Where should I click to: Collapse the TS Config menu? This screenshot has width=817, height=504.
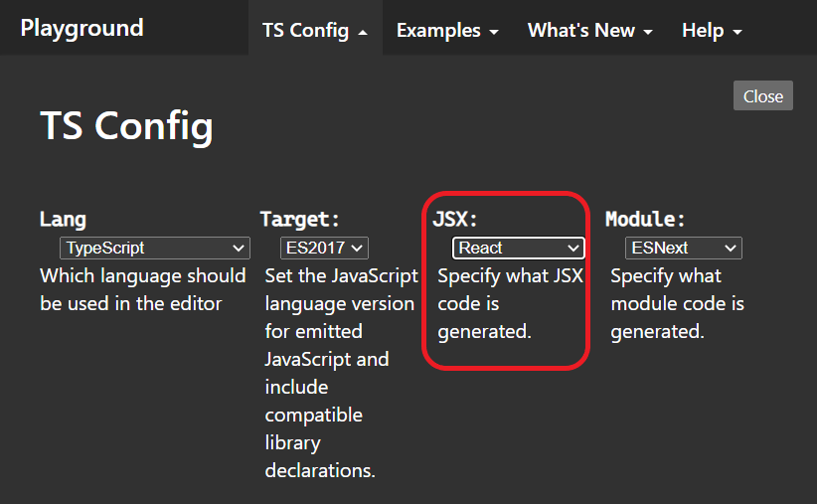[315, 30]
